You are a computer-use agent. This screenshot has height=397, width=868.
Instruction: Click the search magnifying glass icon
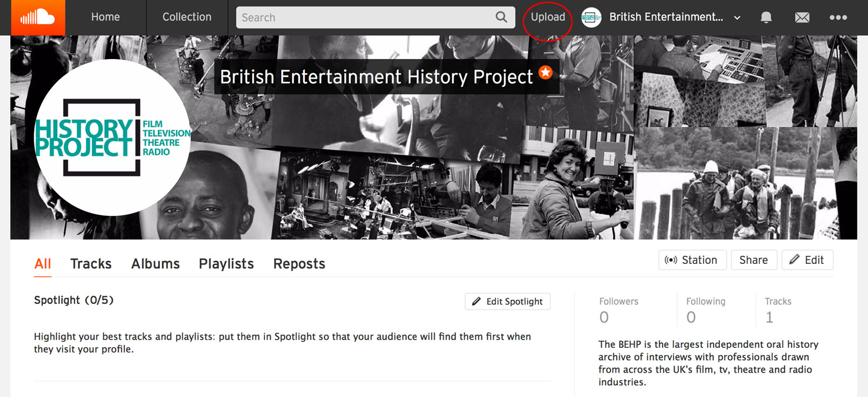(501, 17)
